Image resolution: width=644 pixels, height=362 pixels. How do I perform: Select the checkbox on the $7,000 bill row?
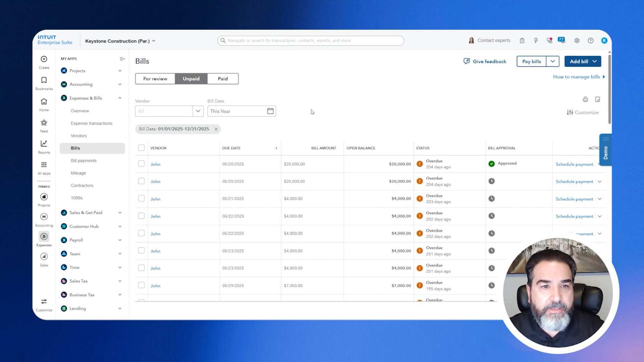(x=141, y=285)
